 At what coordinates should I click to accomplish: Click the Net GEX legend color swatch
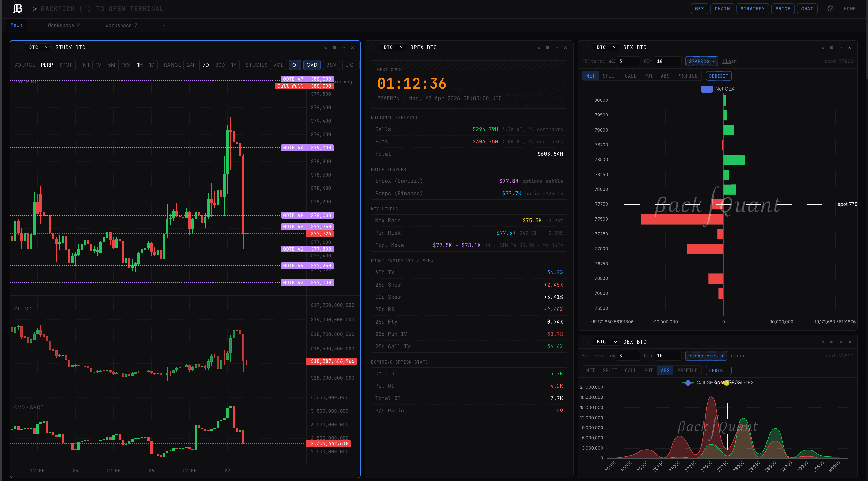point(707,89)
